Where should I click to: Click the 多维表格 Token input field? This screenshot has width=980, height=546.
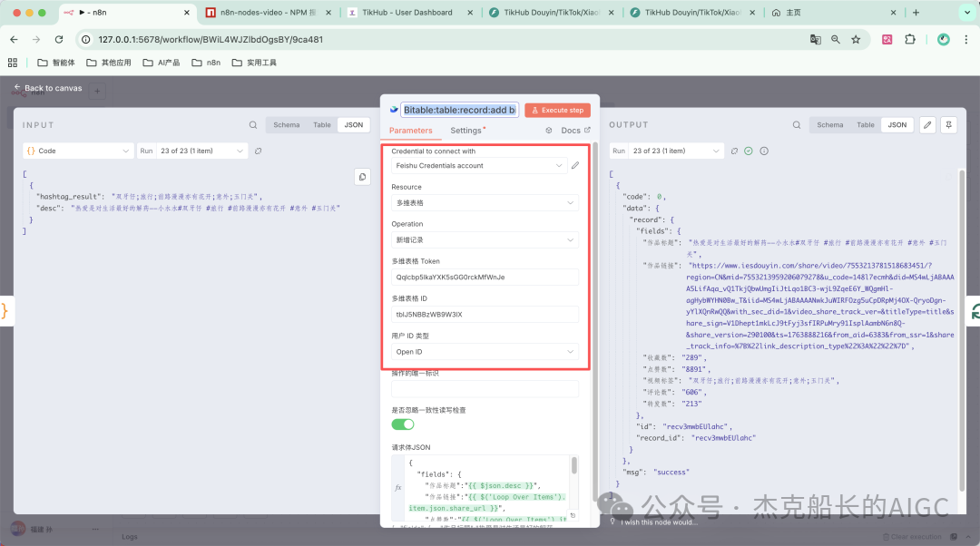pos(485,277)
